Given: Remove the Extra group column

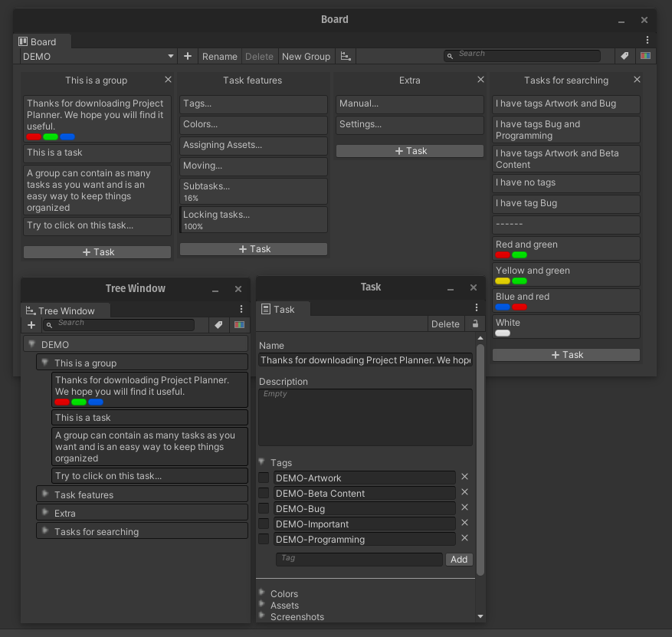Looking at the screenshot, I should [480, 80].
